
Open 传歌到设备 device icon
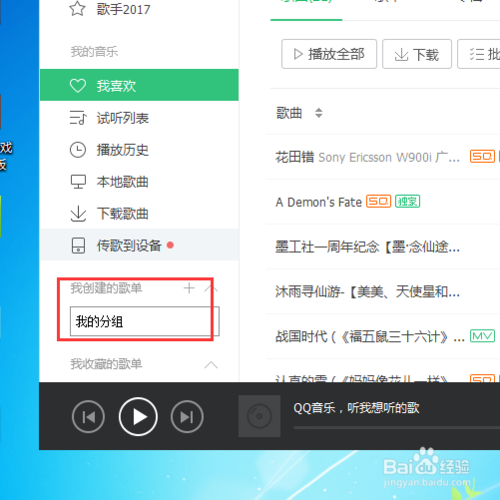point(78,246)
